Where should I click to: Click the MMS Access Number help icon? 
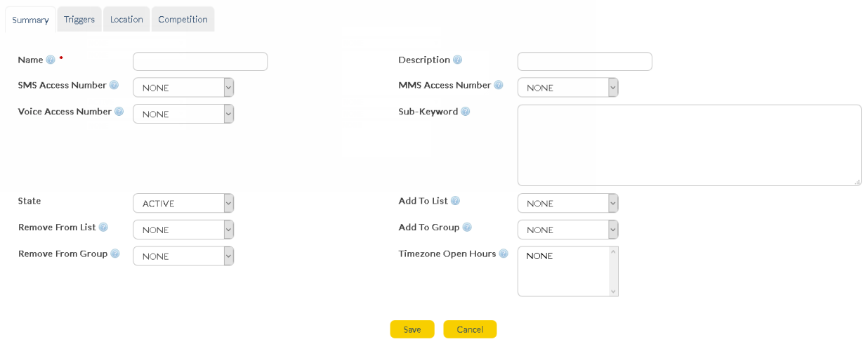tap(499, 85)
